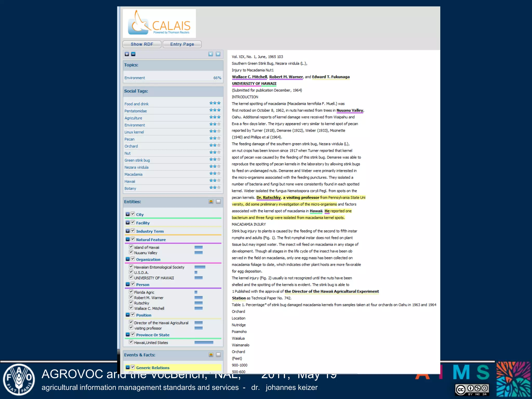Image resolution: width=532 pixels, height=399 pixels.
Task: Uncheck the Rutschky checkbox
Action: click(131, 302)
